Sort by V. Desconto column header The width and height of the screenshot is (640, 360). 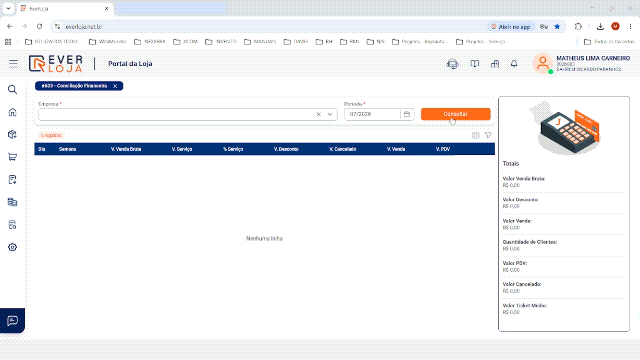286,149
